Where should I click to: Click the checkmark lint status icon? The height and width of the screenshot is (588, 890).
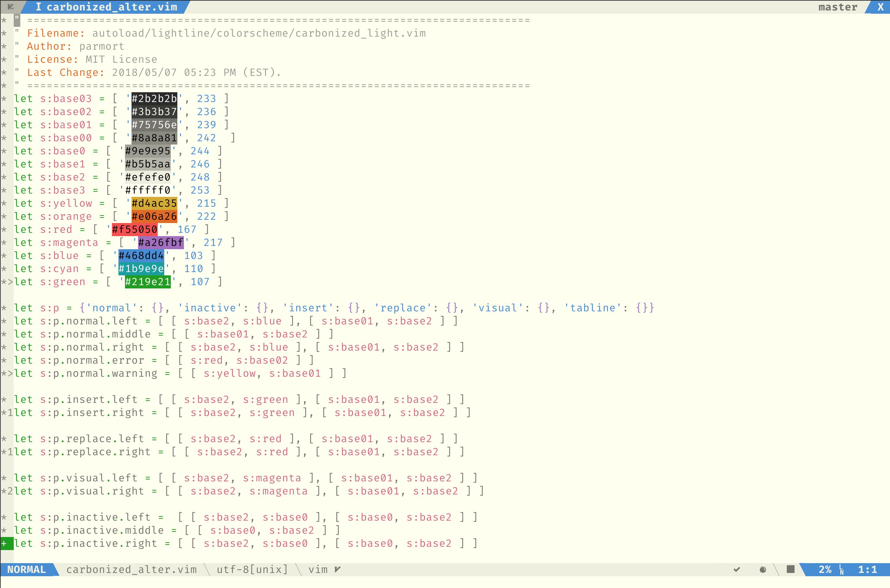(x=737, y=569)
